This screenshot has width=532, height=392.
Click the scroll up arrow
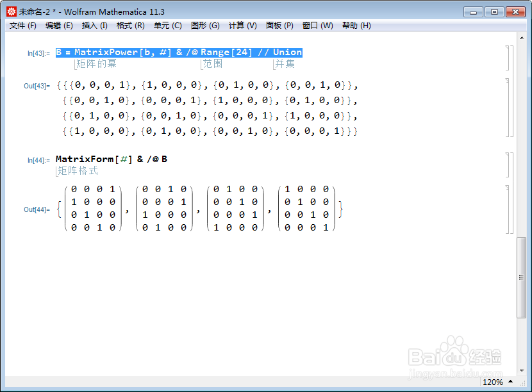[x=522, y=38]
